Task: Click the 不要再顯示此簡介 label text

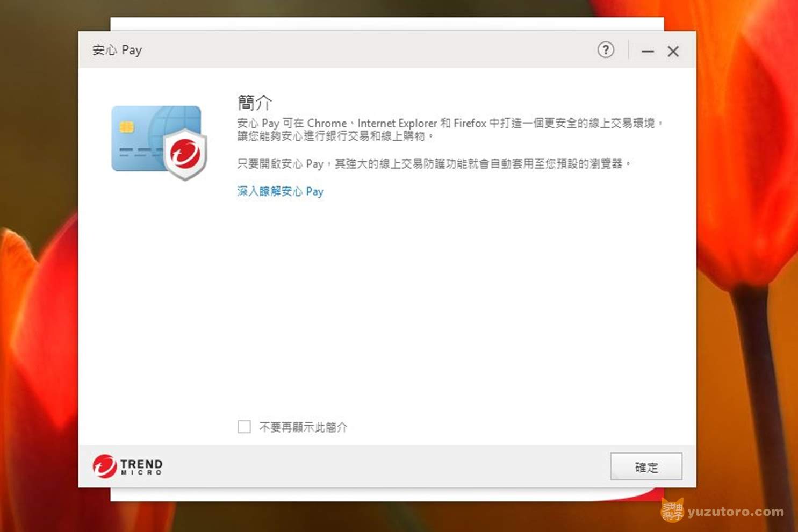Action: coord(303,427)
